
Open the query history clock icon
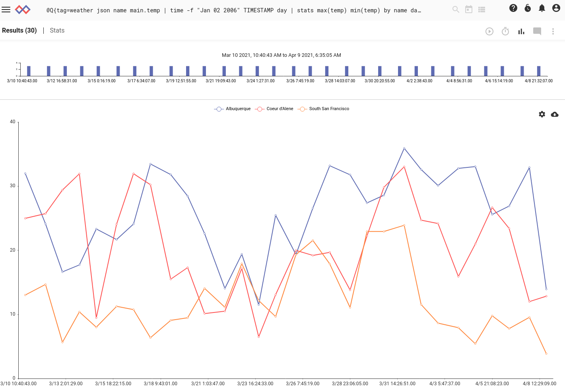click(x=528, y=8)
